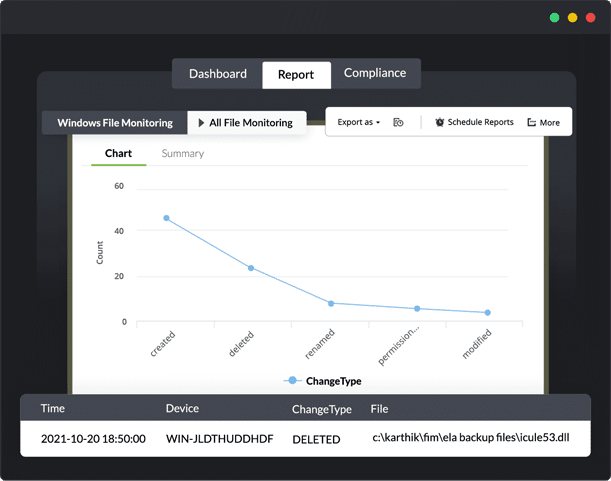Click the green window dot
The height and width of the screenshot is (481, 611).
pyautogui.click(x=554, y=18)
